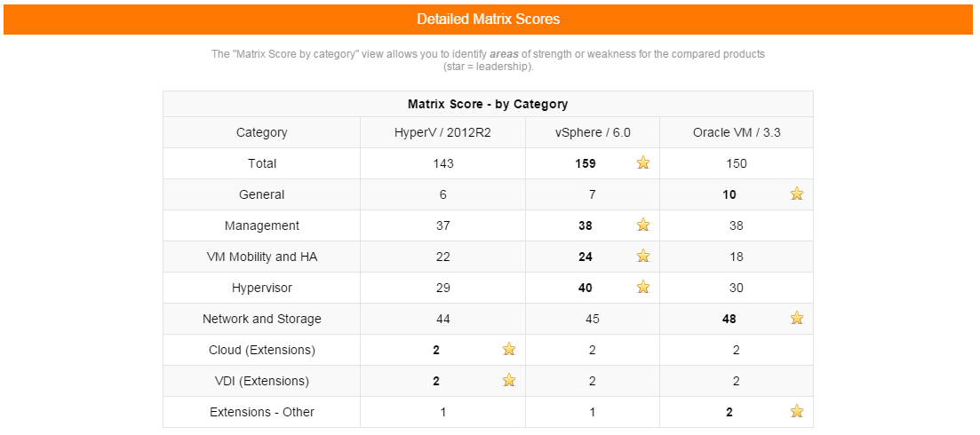The image size is (980, 435).
Task: Click the Total row label
Action: 262,163
